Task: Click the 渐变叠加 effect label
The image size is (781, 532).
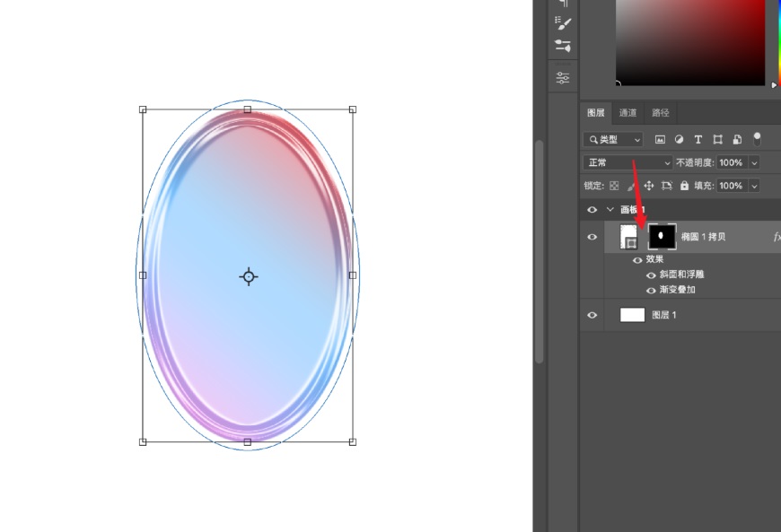Action: pyautogui.click(x=678, y=290)
